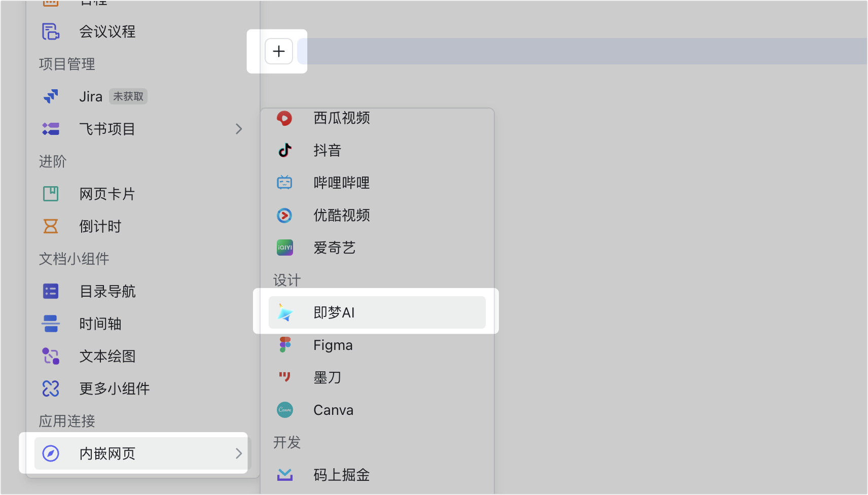Screen dimensions: 868x495
Task: Expand the 内嵌网页 submenu chevron
Action: [x=239, y=453]
